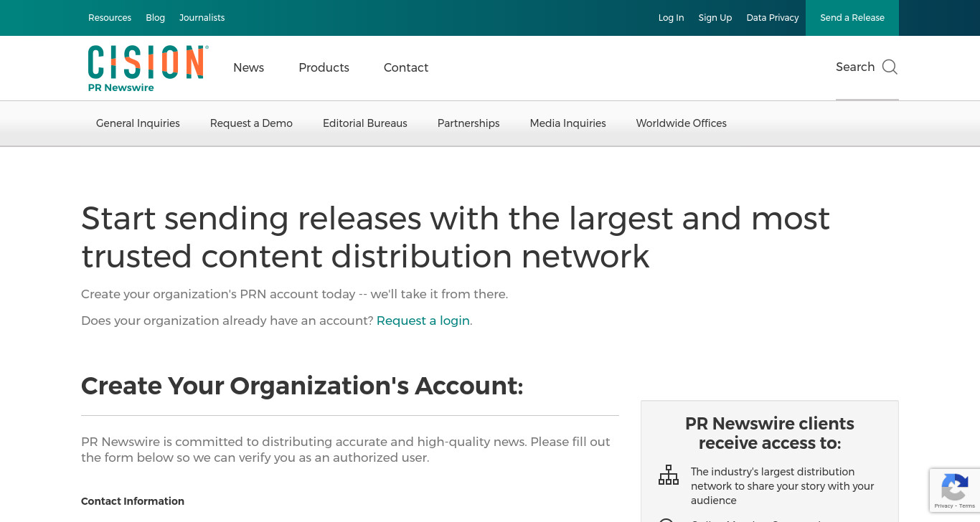Select the Request a Demo tab
Viewport: 980px width, 522px height.
click(x=251, y=123)
